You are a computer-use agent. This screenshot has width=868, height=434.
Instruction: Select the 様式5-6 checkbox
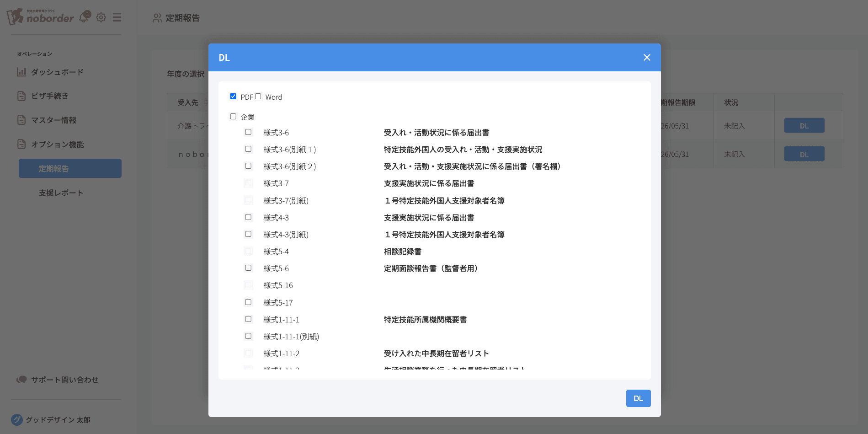point(248,268)
